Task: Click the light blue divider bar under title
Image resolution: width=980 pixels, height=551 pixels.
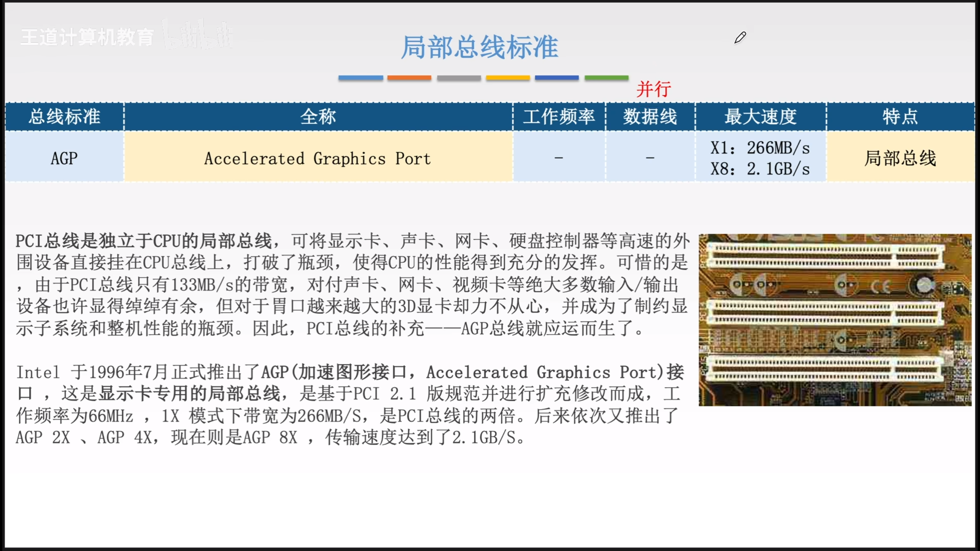Action: 360,78
